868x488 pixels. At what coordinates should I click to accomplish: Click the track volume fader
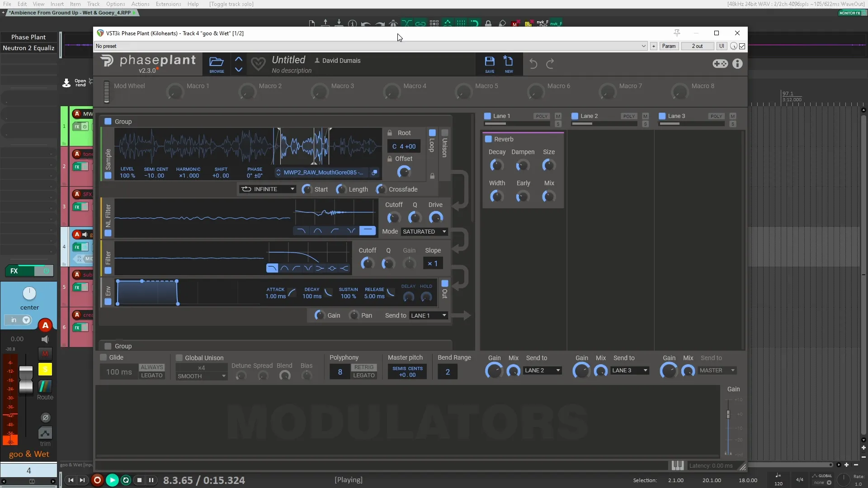tap(26, 380)
